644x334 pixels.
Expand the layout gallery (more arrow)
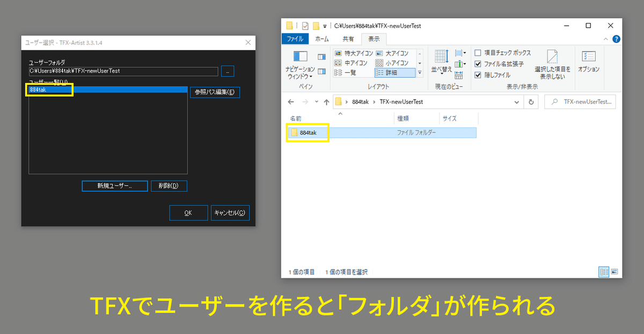point(420,73)
